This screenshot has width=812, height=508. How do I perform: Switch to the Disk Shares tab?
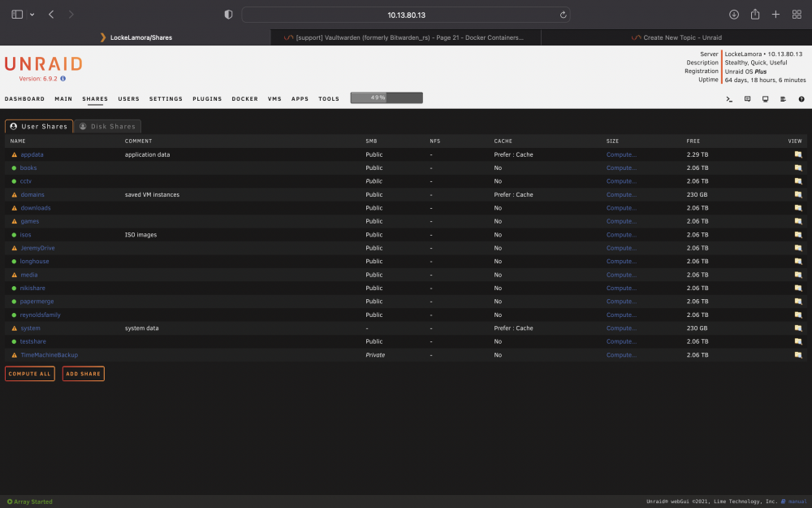[x=108, y=127]
